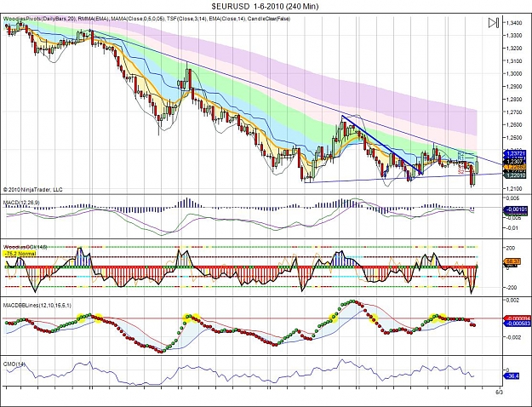This screenshot has width=532, height=407.
Task: Click the 1,3000 price axis label
Action: pyautogui.click(x=514, y=74)
